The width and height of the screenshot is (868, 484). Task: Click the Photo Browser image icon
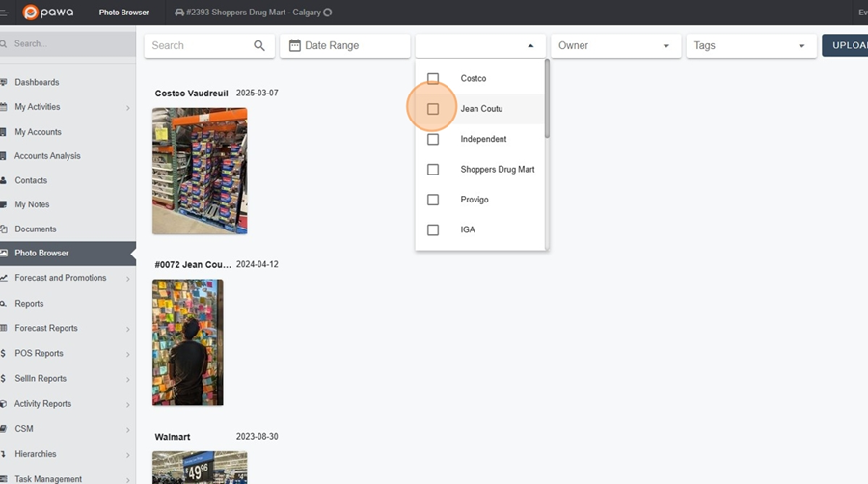coord(3,253)
